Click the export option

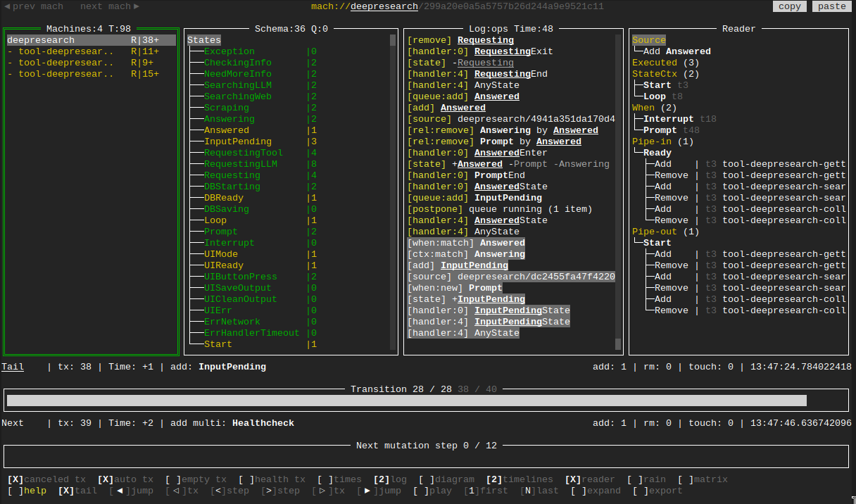657,491
